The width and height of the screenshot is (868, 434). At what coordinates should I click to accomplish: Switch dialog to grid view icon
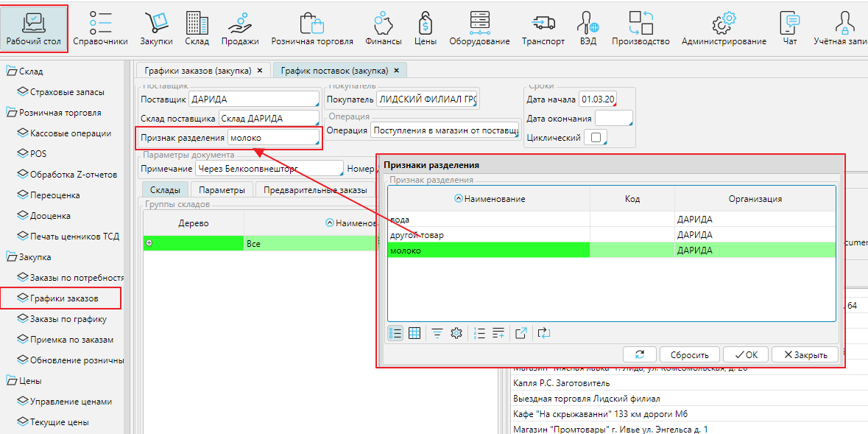[414, 333]
